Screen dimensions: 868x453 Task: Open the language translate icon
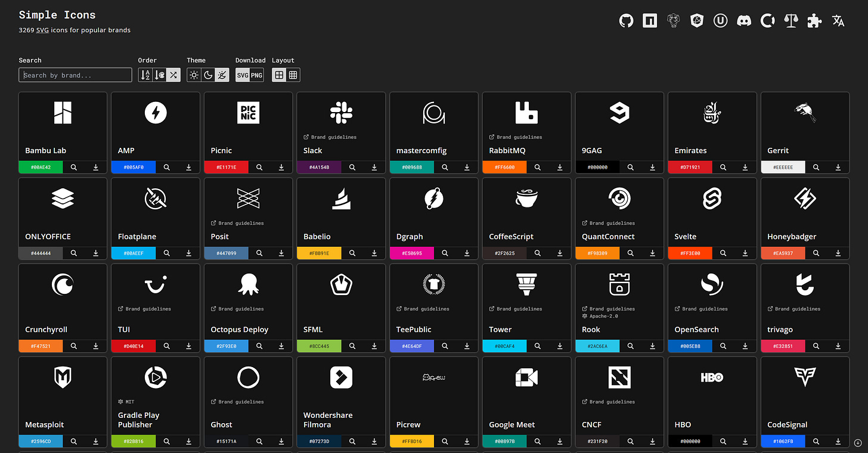tap(838, 21)
